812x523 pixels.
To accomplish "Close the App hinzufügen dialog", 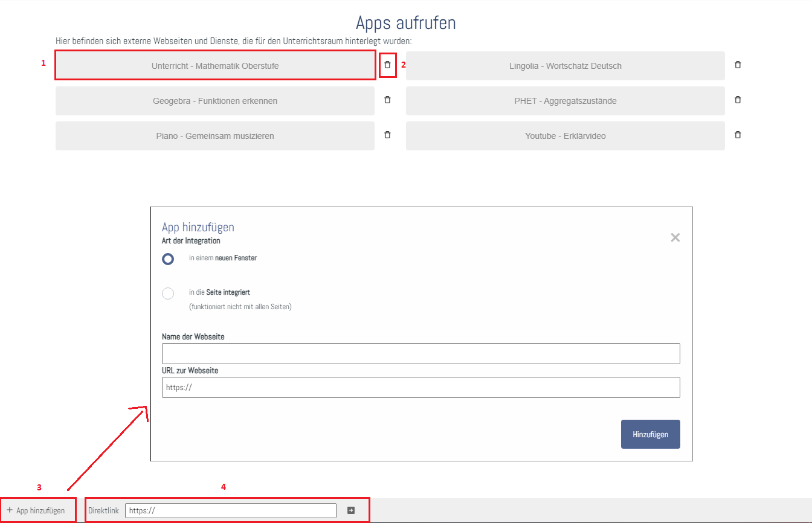I will click(675, 237).
